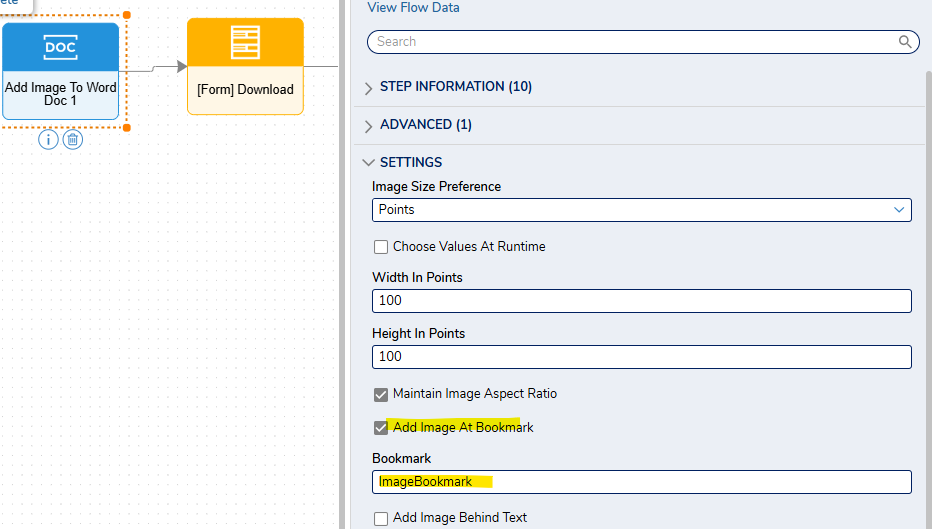The height and width of the screenshot is (529, 932).
Task: Select the [Form] Download step
Action: [x=245, y=66]
